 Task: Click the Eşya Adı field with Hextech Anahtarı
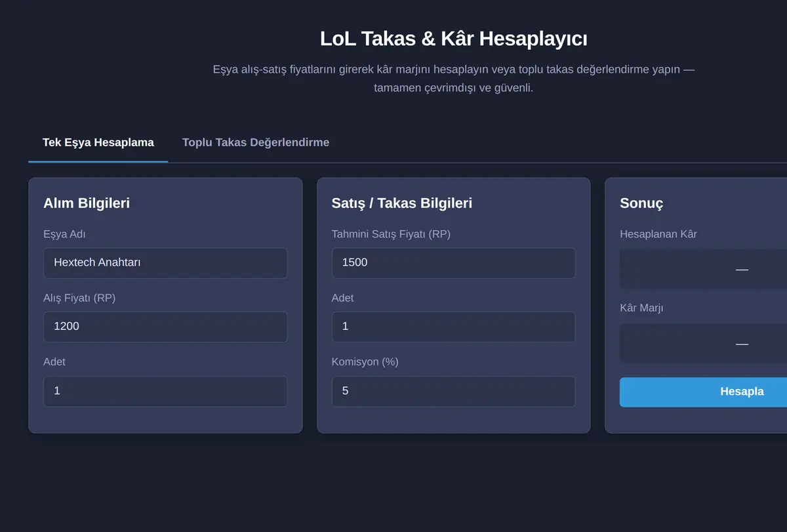[x=165, y=263]
